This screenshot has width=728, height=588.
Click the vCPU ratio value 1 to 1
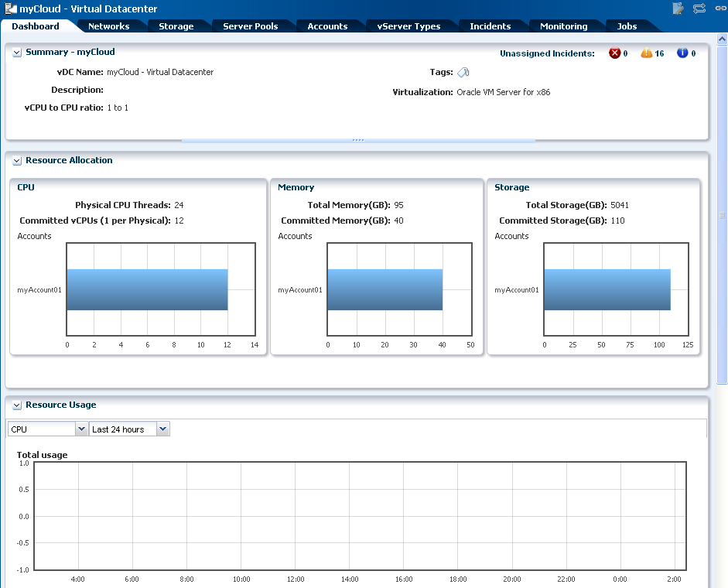tap(118, 108)
